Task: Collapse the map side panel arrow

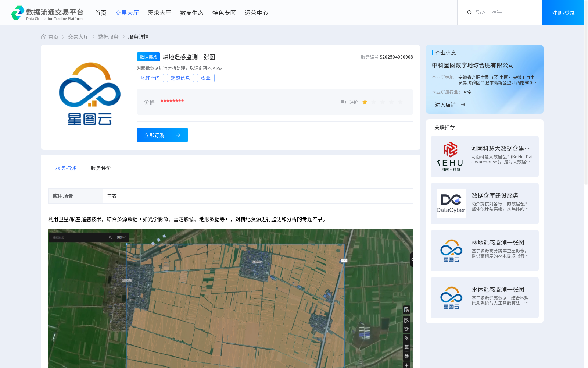Action: click(412, 259)
